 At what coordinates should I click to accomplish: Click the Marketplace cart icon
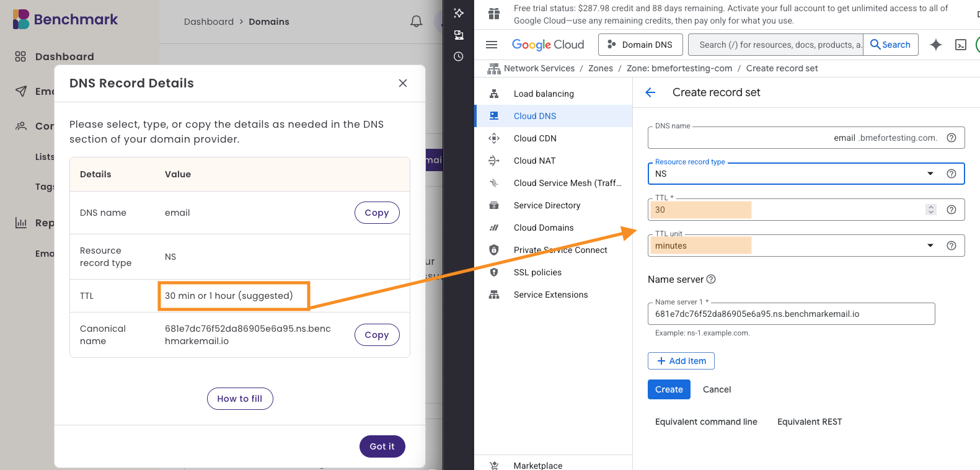[x=494, y=466]
